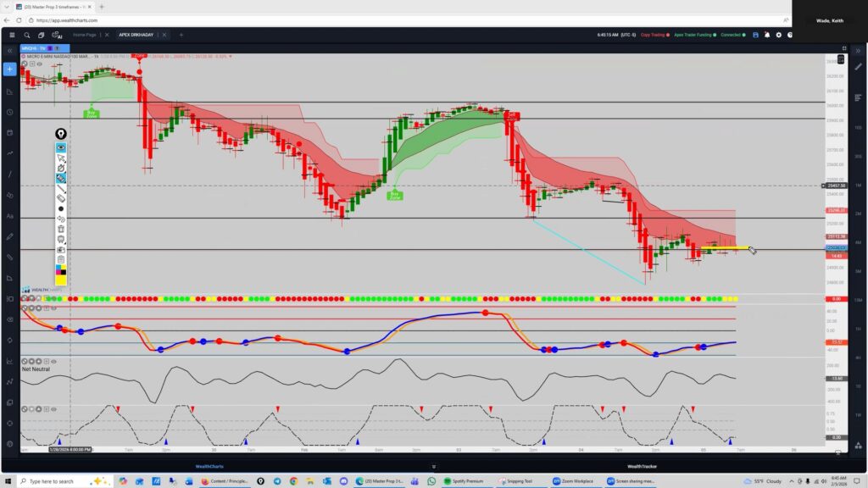The width and height of the screenshot is (868, 488).
Task: Open the WealthTracker bottom panel
Action: (642, 466)
